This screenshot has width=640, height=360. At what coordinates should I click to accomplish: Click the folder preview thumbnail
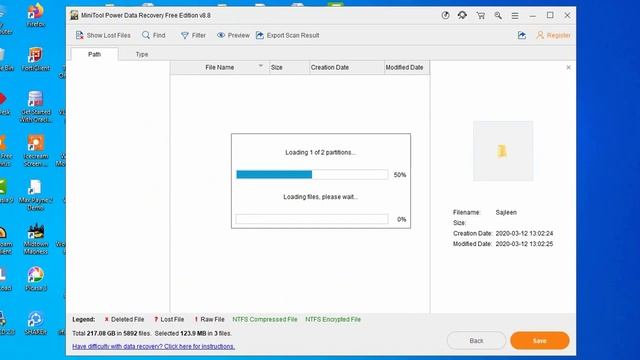pyautogui.click(x=503, y=151)
